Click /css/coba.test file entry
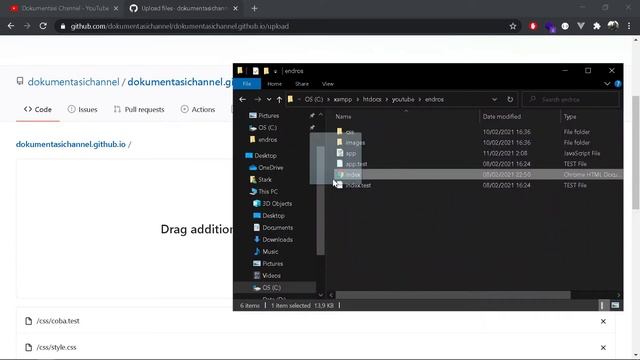Viewport: 640px width, 360px height. tap(58, 321)
